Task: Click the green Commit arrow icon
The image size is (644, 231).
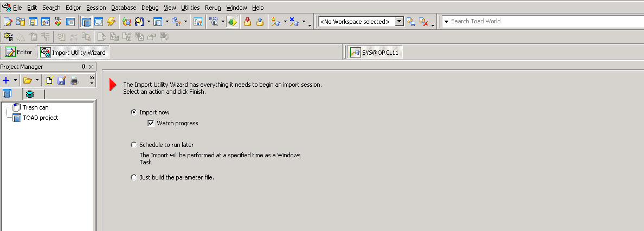Action: pos(233,22)
